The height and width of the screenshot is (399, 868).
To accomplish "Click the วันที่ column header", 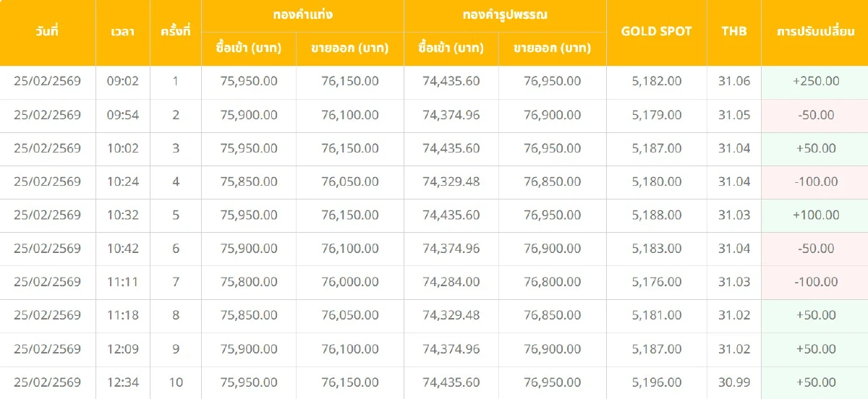I will (47, 32).
